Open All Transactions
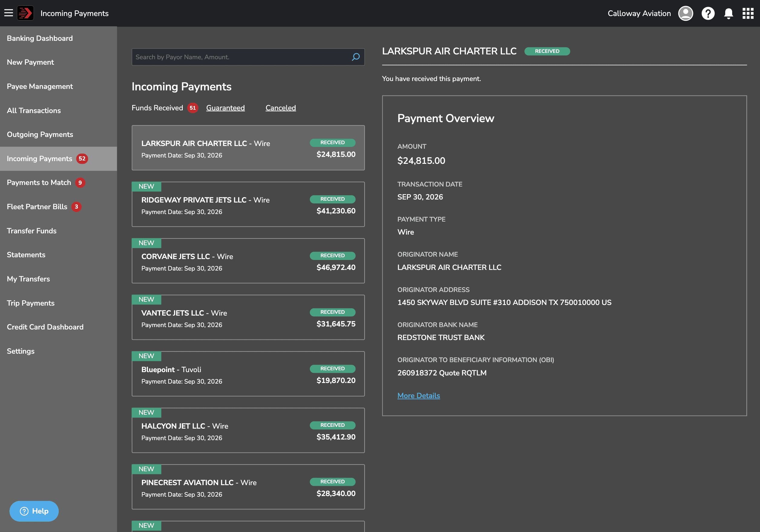Screen dimensions: 760x532 tap(59, 110)
